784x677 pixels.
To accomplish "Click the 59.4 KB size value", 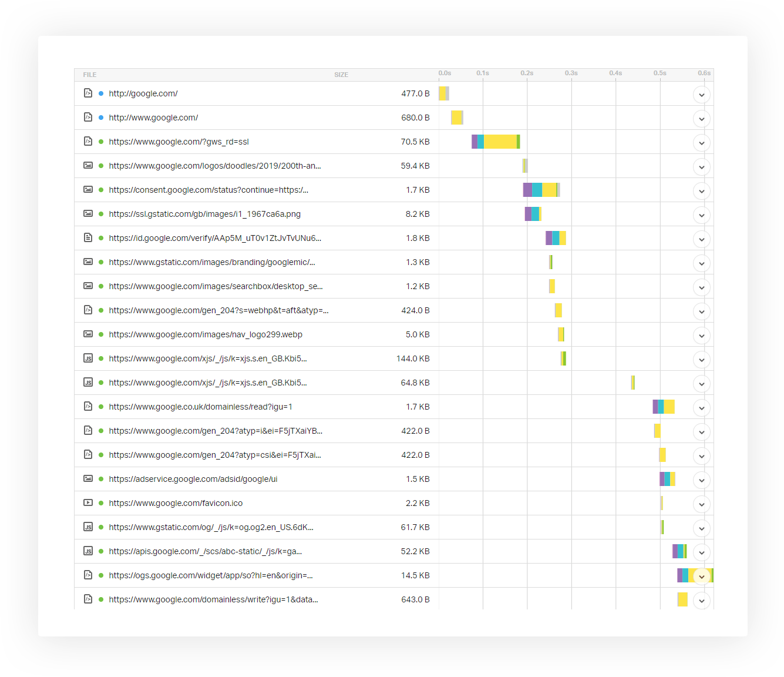I will click(415, 166).
